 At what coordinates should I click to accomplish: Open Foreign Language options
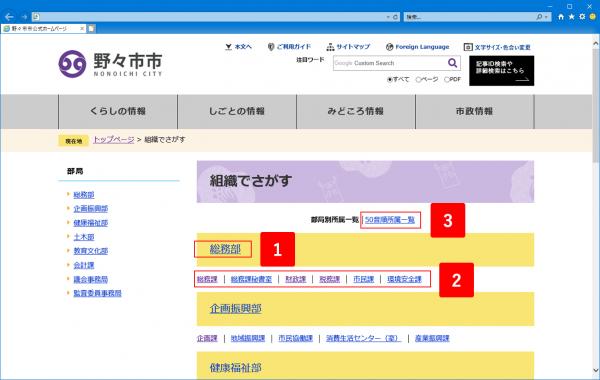[417, 47]
